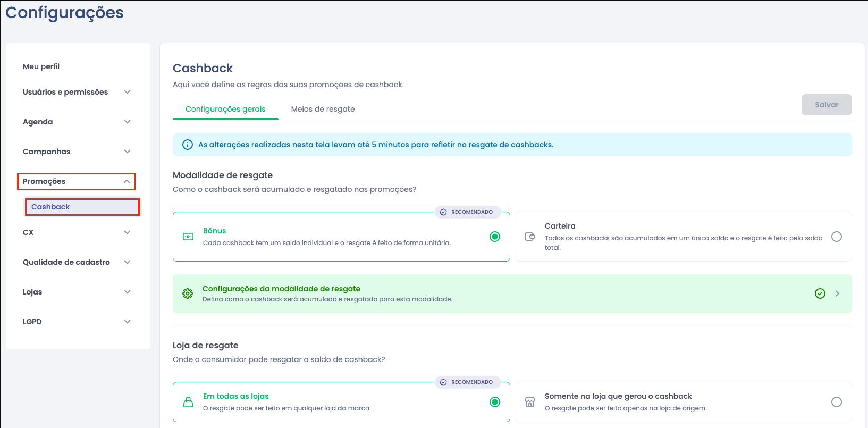Click the store icon beside Somente na loja
868x428 pixels.
pyautogui.click(x=530, y=402)
